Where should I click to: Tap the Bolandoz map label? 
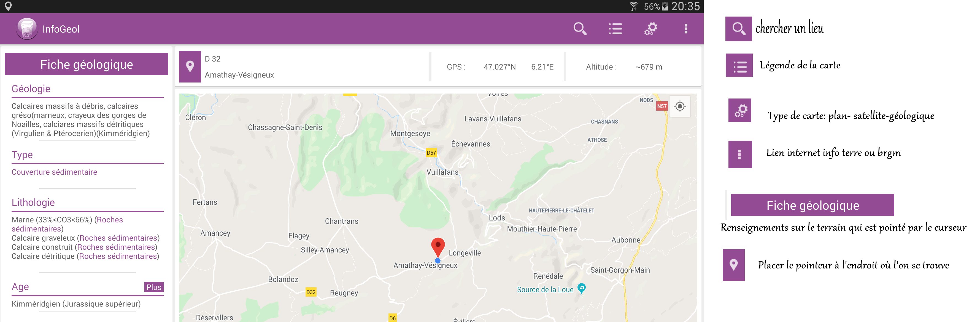pos(283,279)
